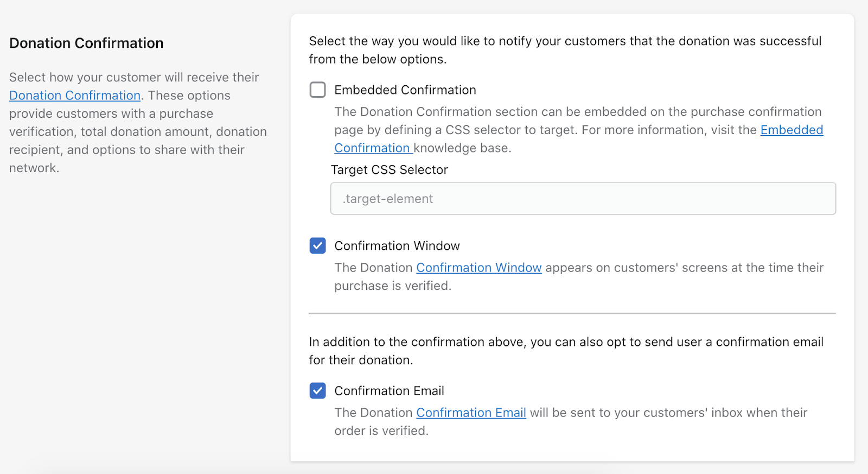Follow the 'Confirmation' link before 'knowledge base'
Image resolution: width=868 pixels, height=474 pixels.
click(x=372, y=148)
